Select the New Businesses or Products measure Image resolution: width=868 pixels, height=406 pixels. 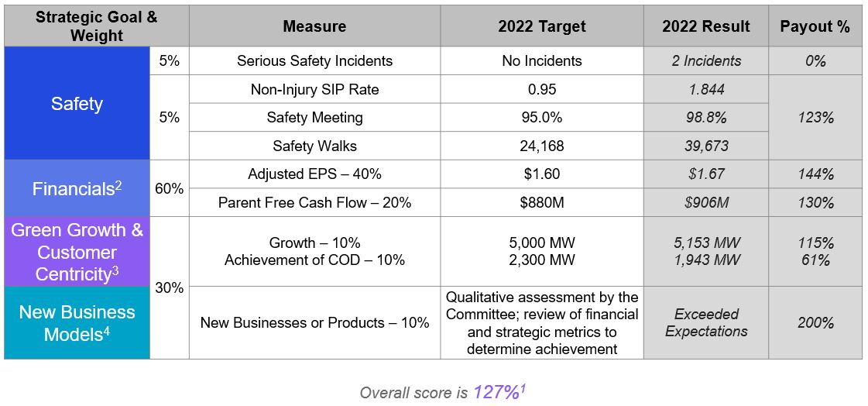(x=314, y=322)
